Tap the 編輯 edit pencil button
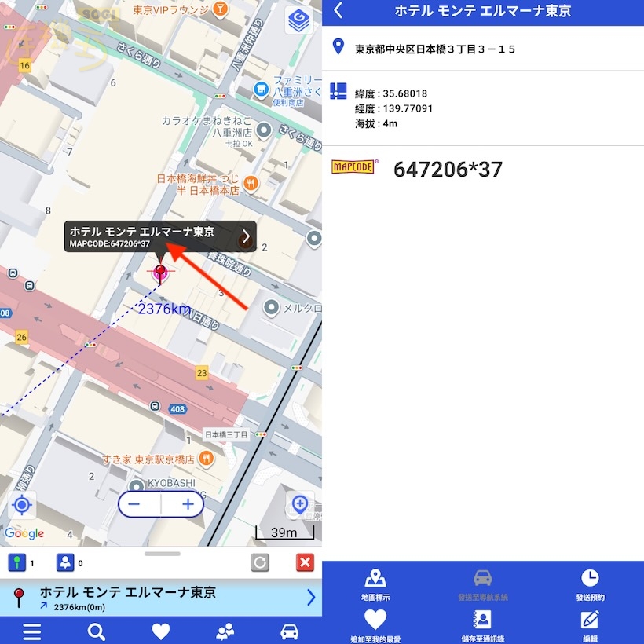This screenshot has height=644, width=644. coord(590,625)
